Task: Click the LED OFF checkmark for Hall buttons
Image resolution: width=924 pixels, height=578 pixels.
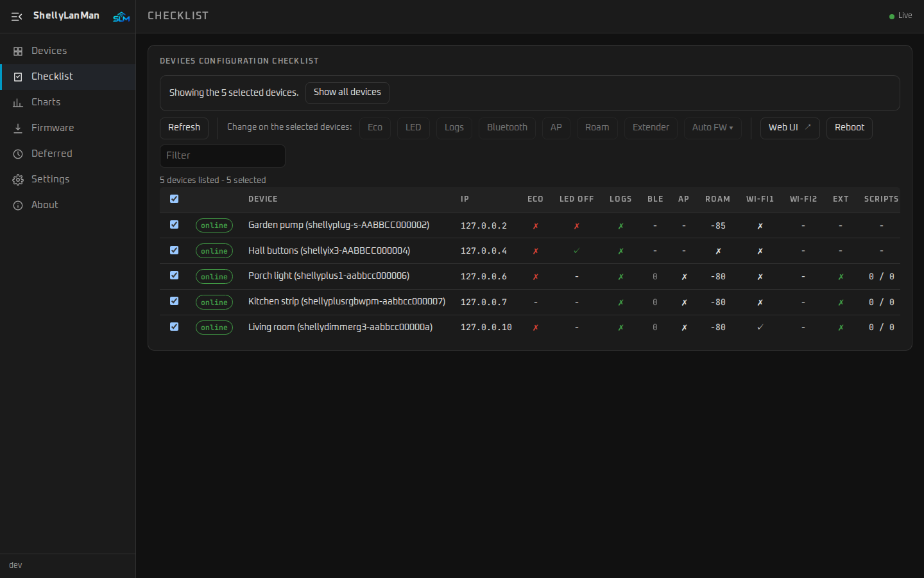Action: coord(576,251)
